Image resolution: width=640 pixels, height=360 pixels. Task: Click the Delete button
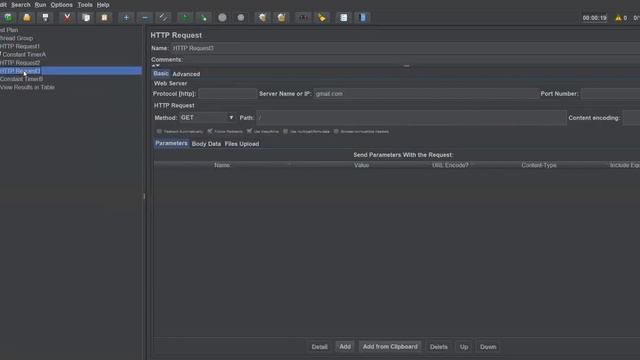coord(439,347)
